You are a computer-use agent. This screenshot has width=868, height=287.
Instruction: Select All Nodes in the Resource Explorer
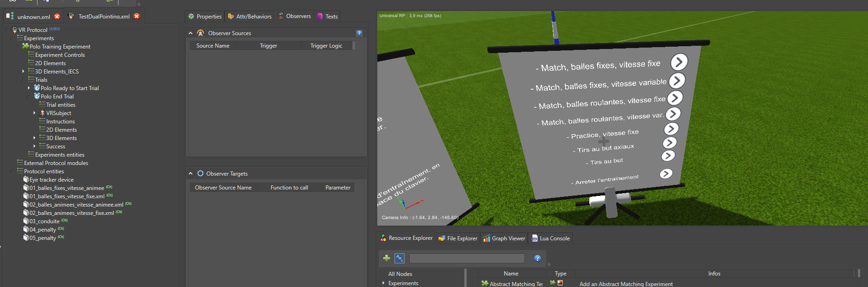click(400, 274)
